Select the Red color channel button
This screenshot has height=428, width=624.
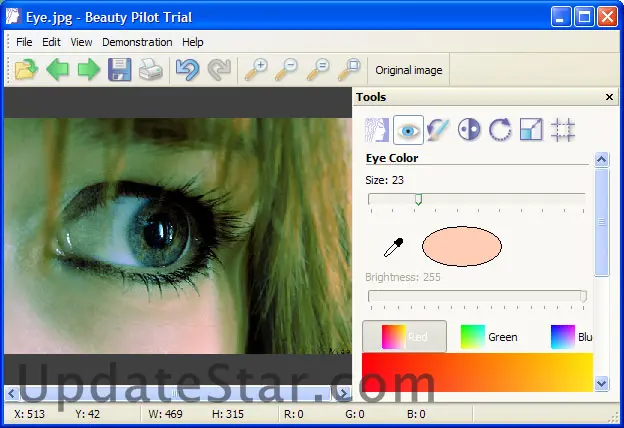pyautogui.click(x=404, y=337)
